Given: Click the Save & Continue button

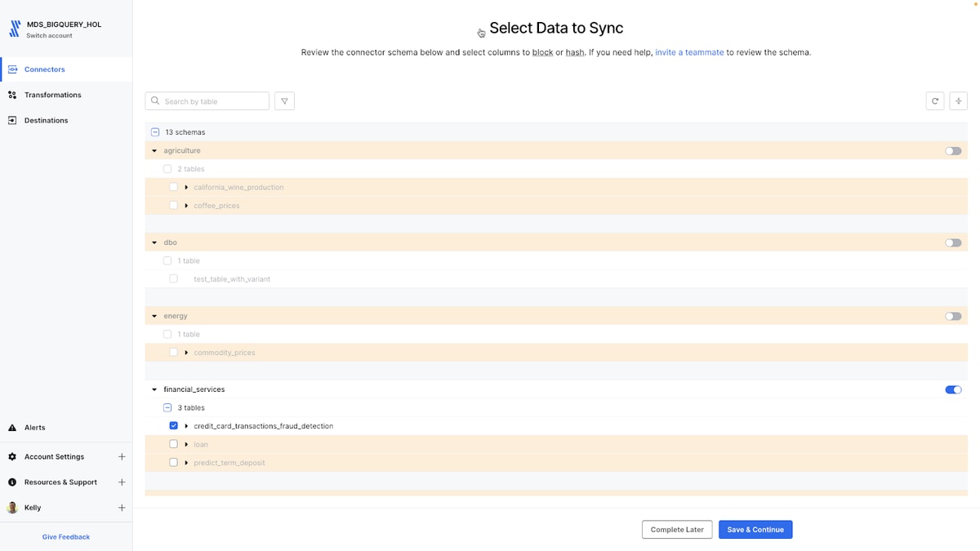Looking at the screenshot, I should point(755,530).
